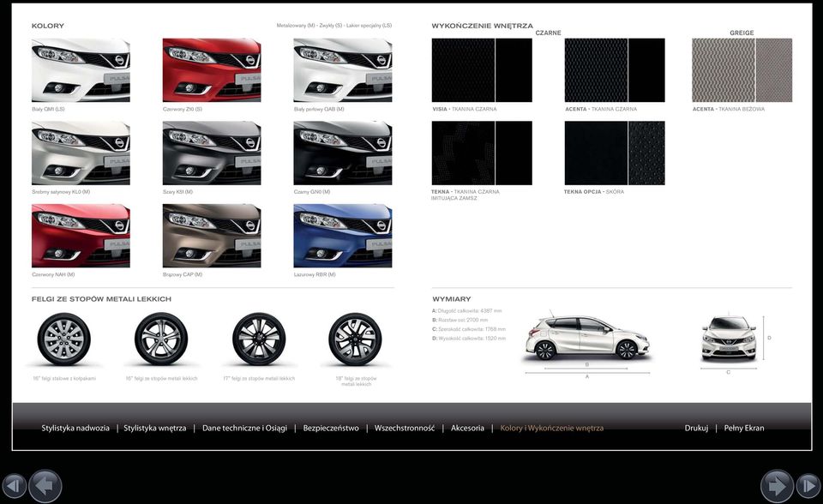Click the WYMIARY heading
Screen dimensions: 823x504
tap(452, 299)
